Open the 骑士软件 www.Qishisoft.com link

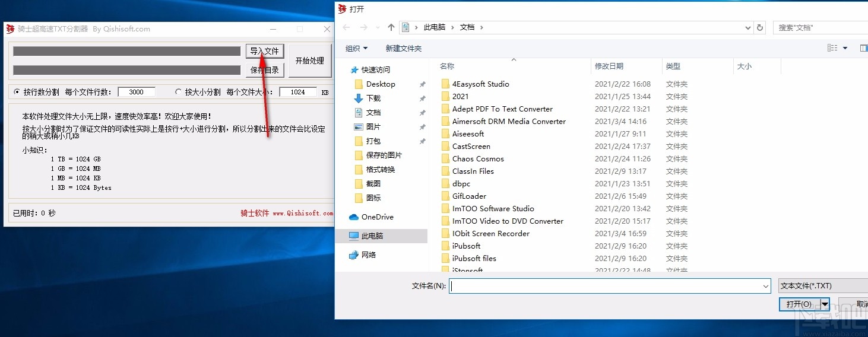pos(287,213)
